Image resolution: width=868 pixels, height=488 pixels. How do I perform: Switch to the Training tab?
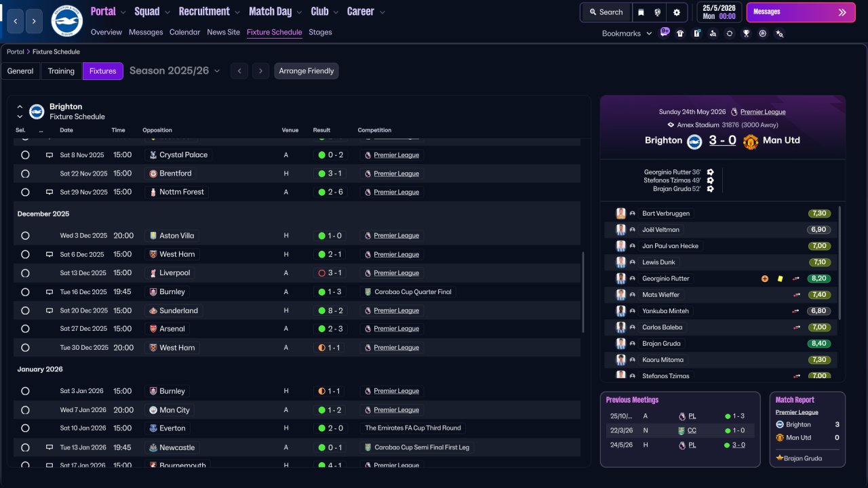[62, 71]
